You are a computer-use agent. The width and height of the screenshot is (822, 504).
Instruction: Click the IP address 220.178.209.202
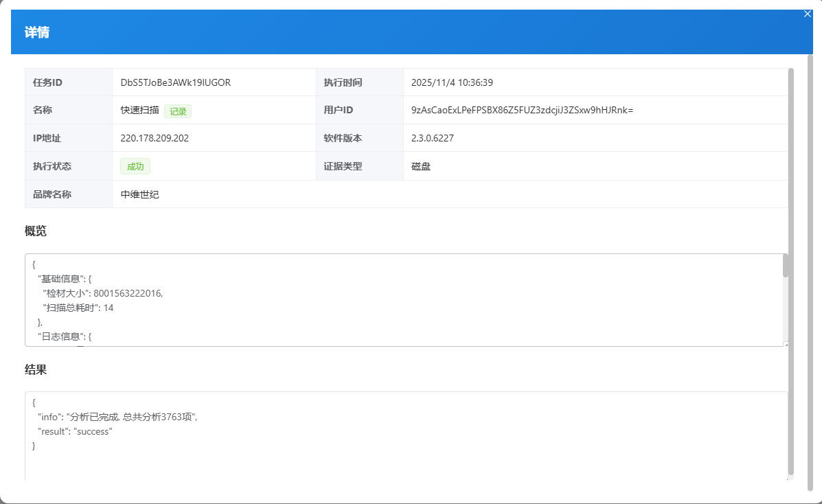(155, 138)
